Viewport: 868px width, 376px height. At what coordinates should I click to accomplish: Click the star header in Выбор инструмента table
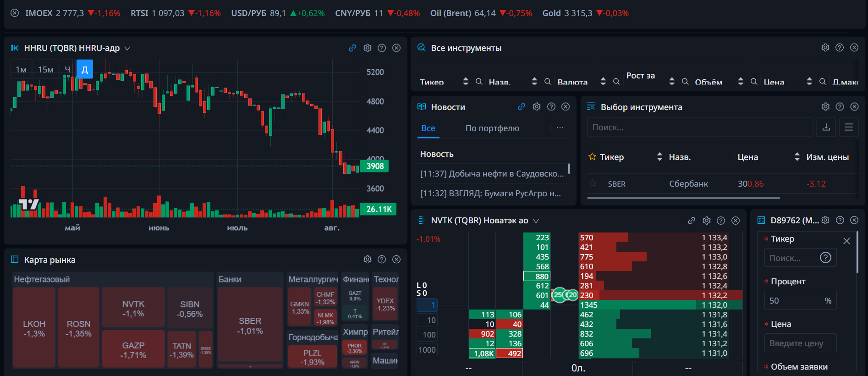pos(592,157)
